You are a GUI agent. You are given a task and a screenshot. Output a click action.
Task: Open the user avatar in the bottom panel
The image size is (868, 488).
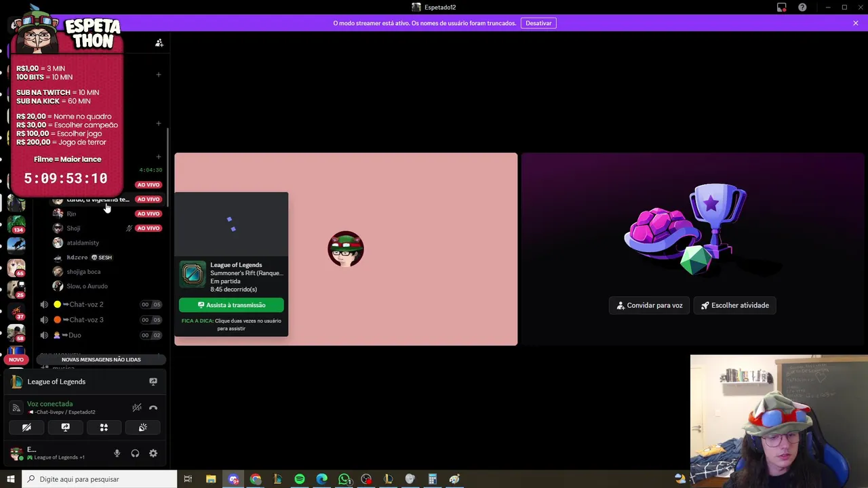(16, 453)
